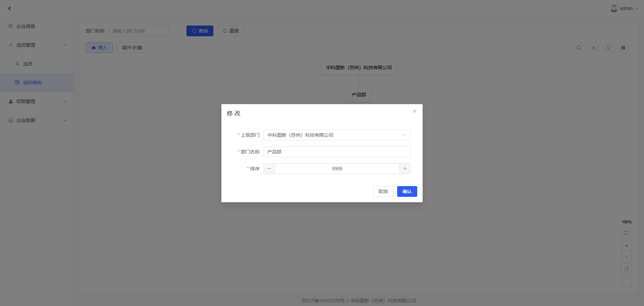Open the 上级部门 dropdown
This screenshot has height=306, width=644.
[x=337, y=135]
